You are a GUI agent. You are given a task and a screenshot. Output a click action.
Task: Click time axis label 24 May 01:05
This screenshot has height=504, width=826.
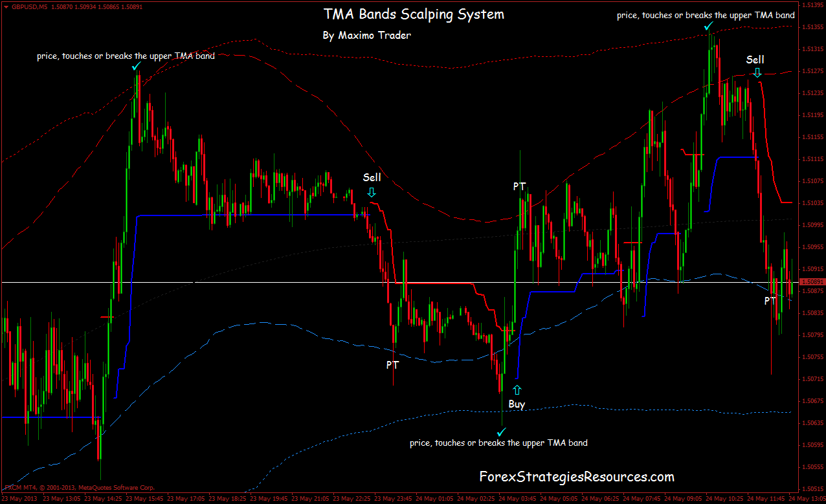(434, 499)
